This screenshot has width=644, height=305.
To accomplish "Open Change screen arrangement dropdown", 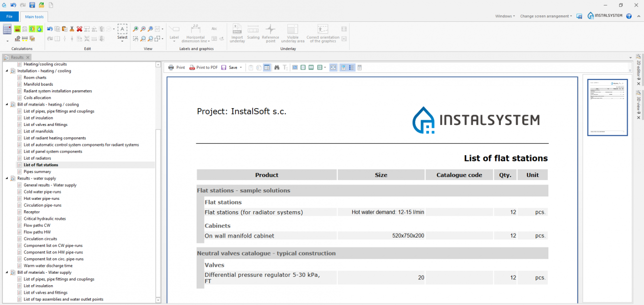I will (546, 16).
